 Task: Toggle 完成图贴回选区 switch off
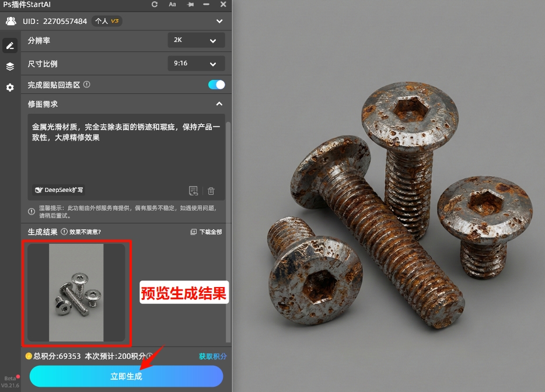coord(216,85)
